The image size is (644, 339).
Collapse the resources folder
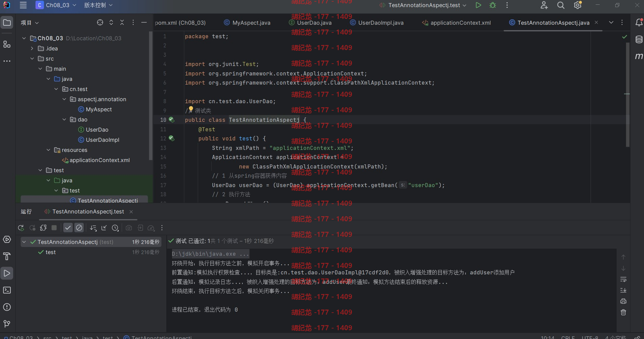click(x=48, y=150)
